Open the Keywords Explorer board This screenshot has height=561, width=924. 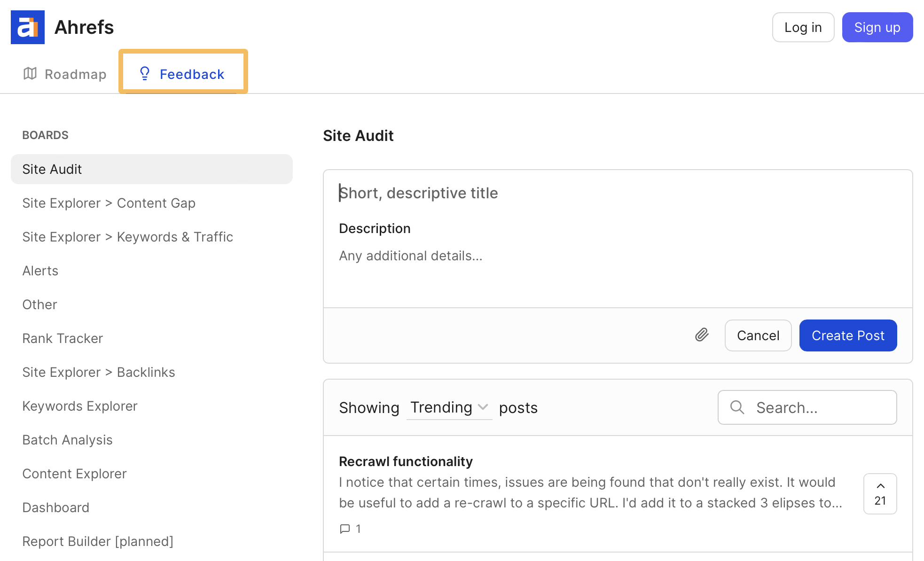tap(79, 406)
